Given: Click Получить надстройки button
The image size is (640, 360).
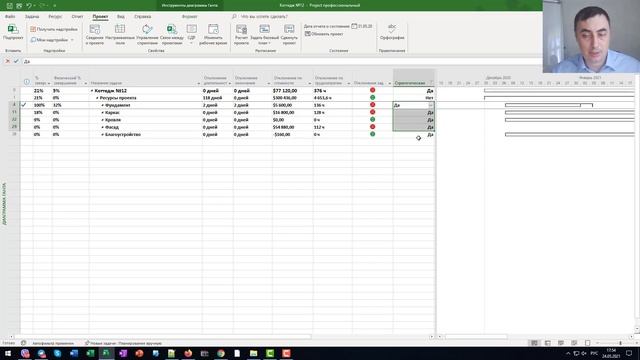Looking at the screenshot, I should point(53,29).
